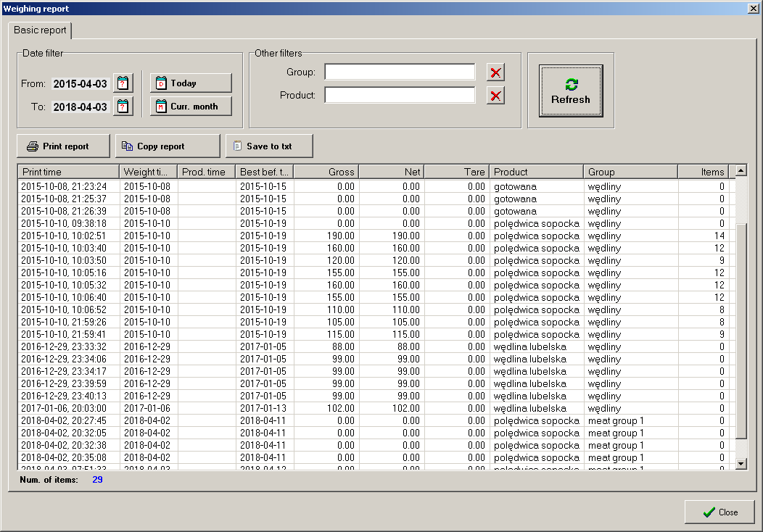Clear the Group filter with red X
This screenshot has height=532, width=763.
coord(495,72)
